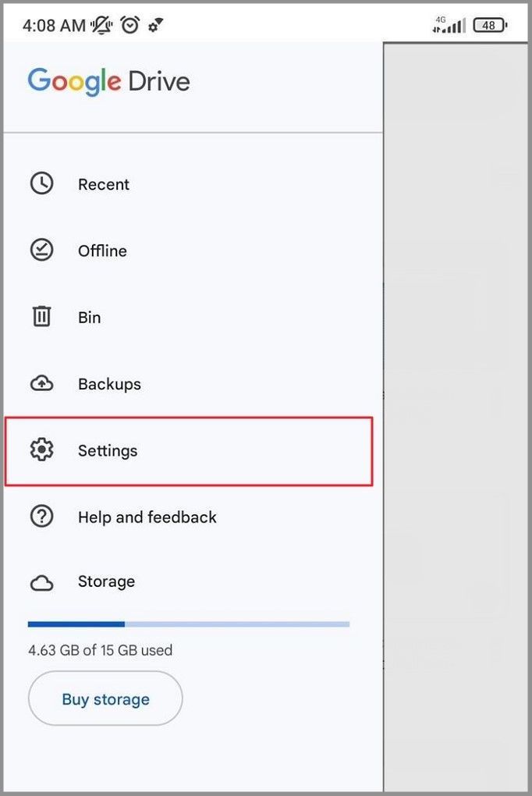532x796 pixels.
Task: Tap the Bin trash can icon
Action: 41,317
